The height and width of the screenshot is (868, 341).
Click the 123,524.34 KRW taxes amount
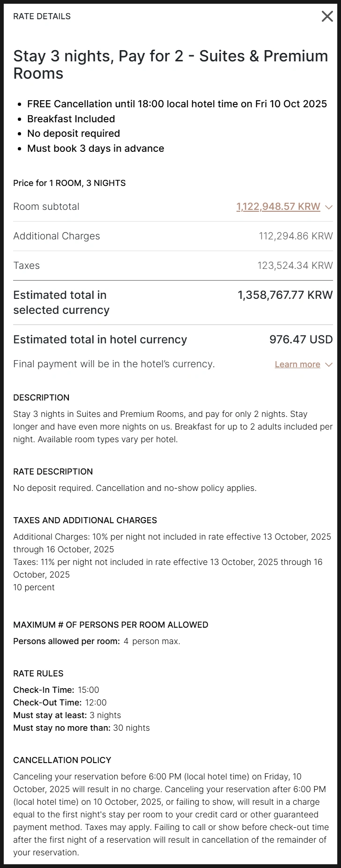(295, 266)
